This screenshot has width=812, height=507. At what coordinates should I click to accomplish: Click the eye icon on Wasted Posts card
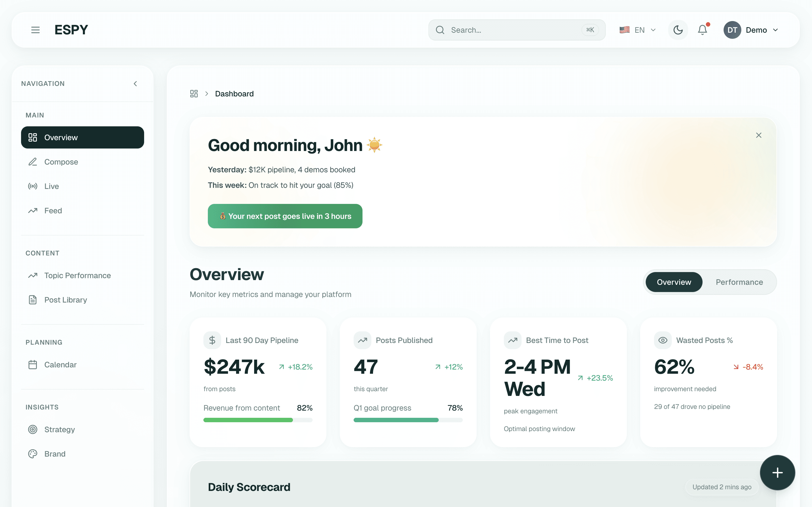(x=662, y=340)
